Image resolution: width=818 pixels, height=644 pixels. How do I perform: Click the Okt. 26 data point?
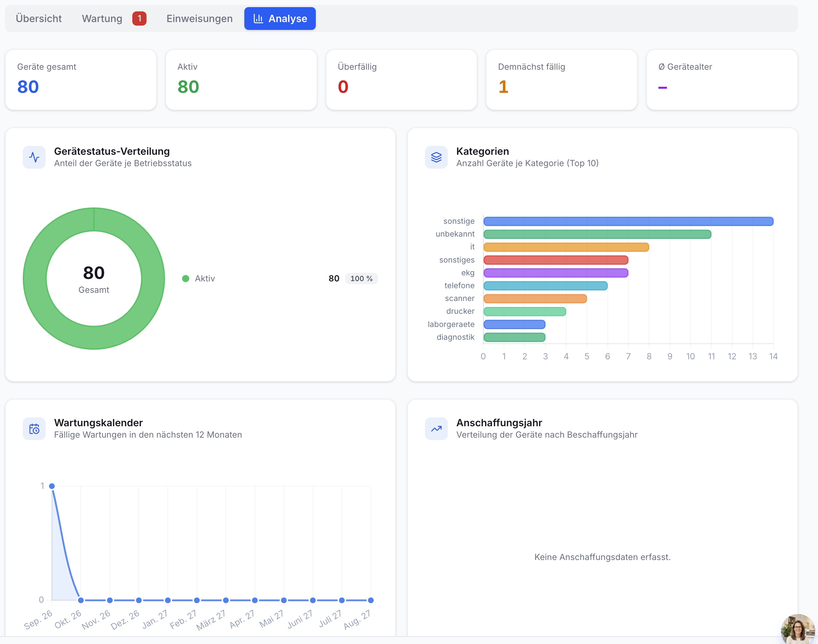click(81, 600)
